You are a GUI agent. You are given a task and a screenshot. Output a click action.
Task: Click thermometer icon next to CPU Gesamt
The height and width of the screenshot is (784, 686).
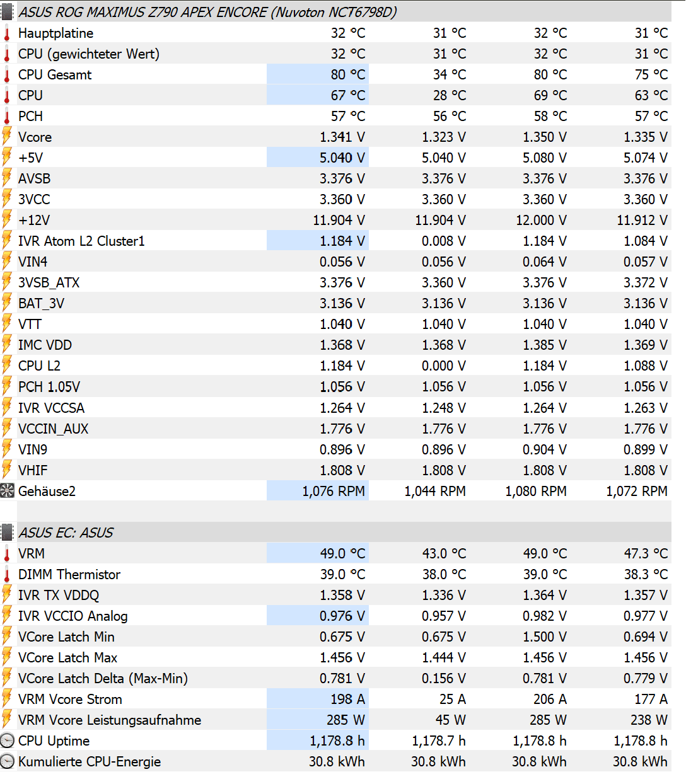(x=7, y=75)
